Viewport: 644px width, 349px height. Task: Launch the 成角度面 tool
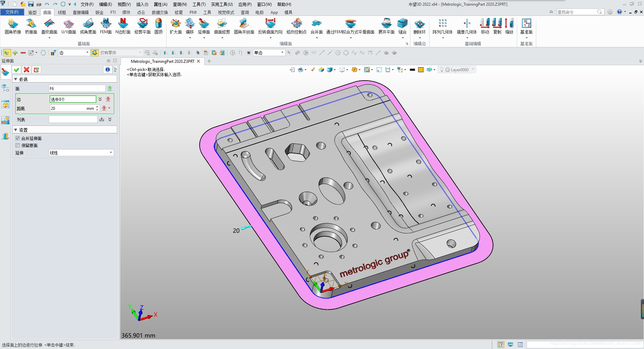coord(88,26)
